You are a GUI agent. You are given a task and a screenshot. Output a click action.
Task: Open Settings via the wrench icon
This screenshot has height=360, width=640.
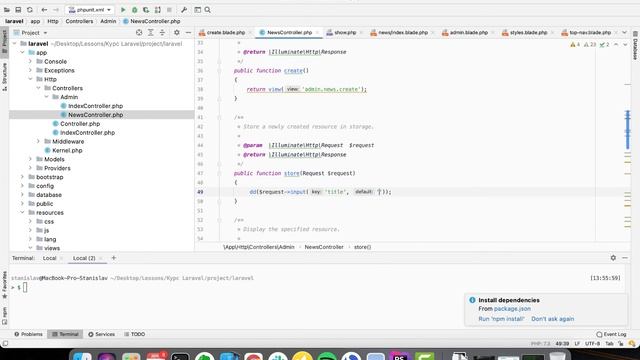[x=184, y=10]
